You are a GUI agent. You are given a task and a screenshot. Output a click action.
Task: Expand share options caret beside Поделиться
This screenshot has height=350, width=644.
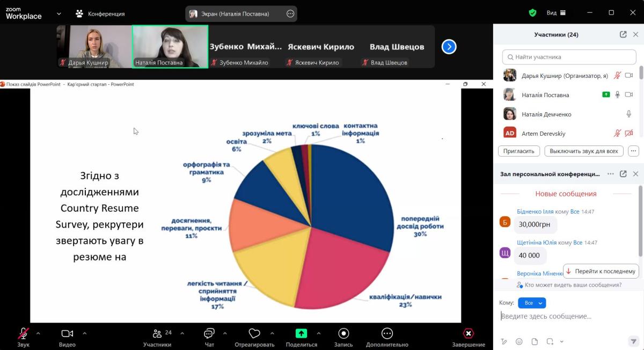pyautogui.click(x=319, y=333)
